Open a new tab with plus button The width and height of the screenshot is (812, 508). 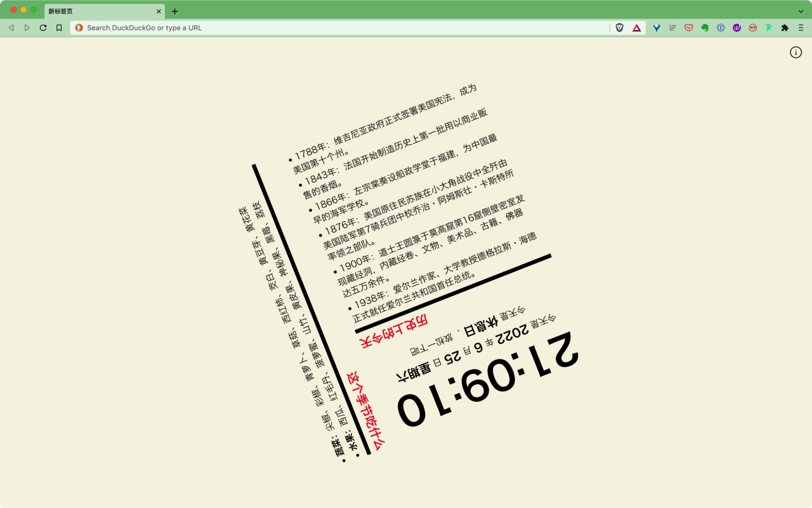click(174, 11)
